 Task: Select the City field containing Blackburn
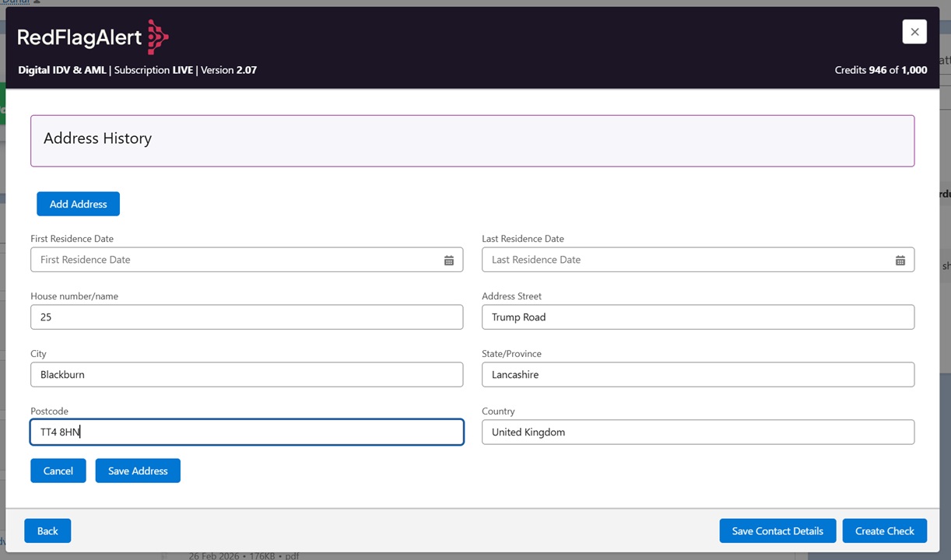click(247, 375)
